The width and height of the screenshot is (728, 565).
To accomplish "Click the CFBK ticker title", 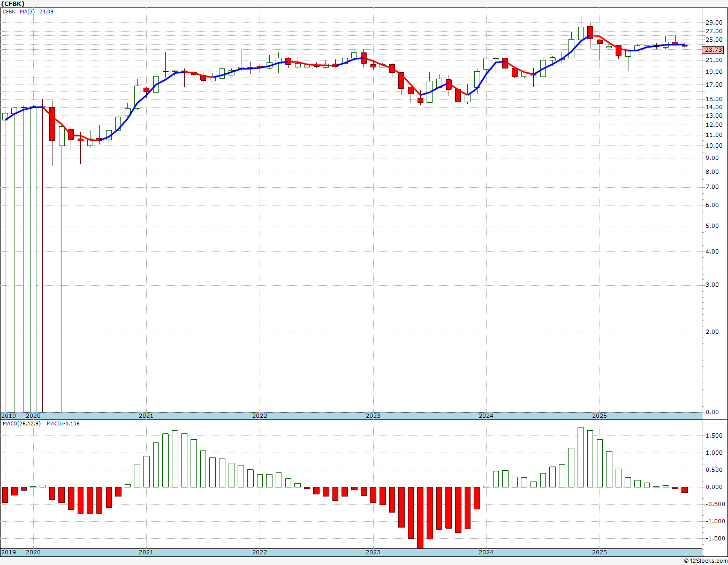I will coord(13,3).
